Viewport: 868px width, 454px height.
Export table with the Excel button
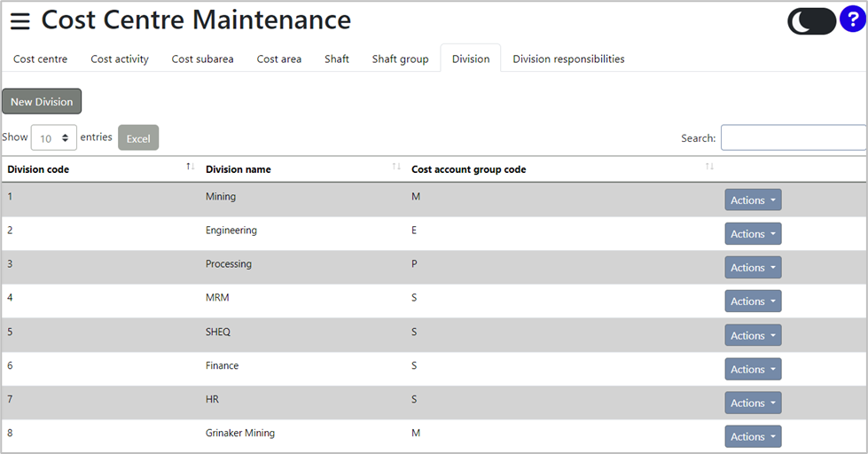point(138,137)
